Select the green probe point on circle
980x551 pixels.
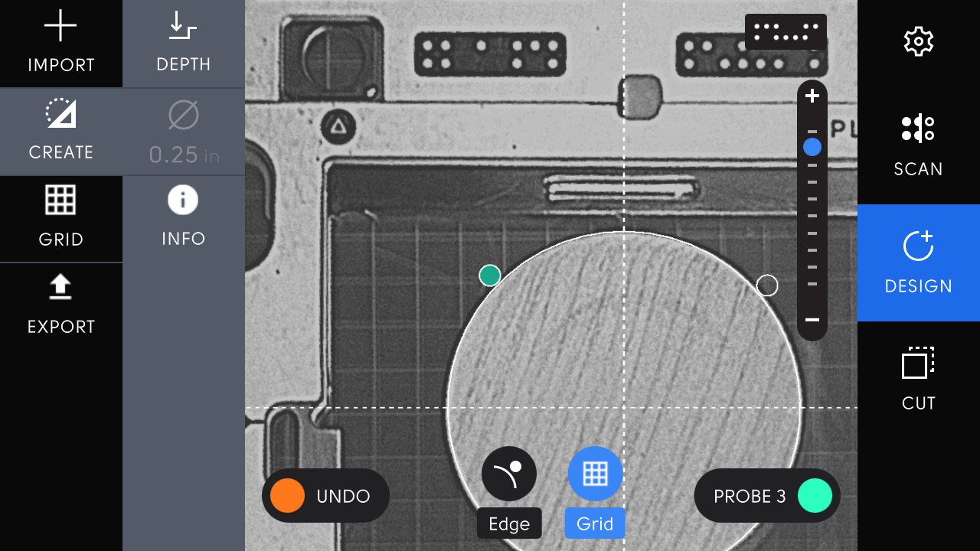pyautogui.click(x=490, y=275)
